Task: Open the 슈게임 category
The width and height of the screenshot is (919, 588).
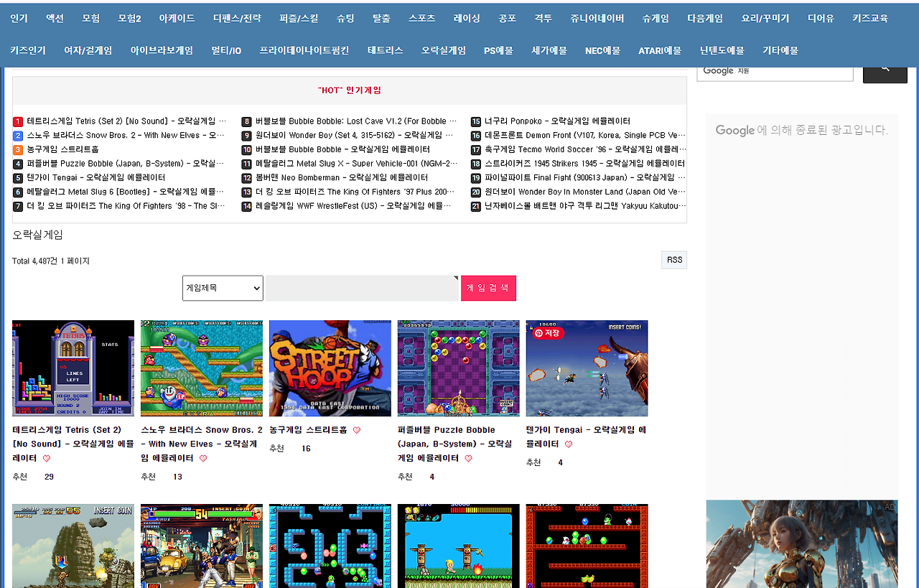Action: 656,19
